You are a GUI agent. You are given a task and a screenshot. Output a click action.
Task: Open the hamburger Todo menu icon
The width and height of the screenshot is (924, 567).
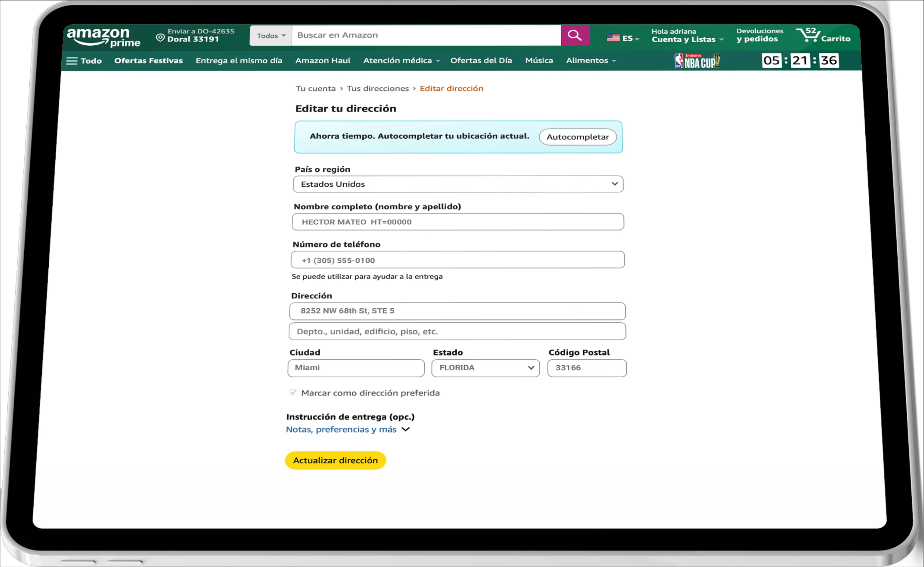click(x=72, y=61)
